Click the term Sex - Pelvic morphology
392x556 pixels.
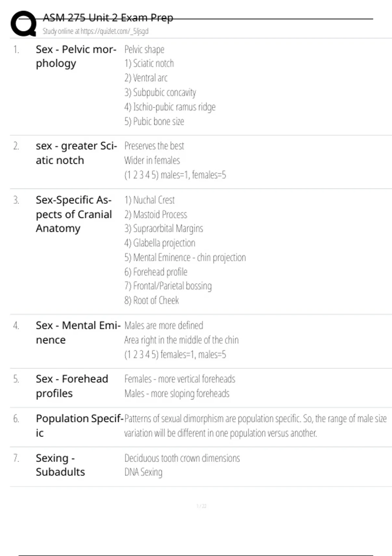tap(76, 56)
